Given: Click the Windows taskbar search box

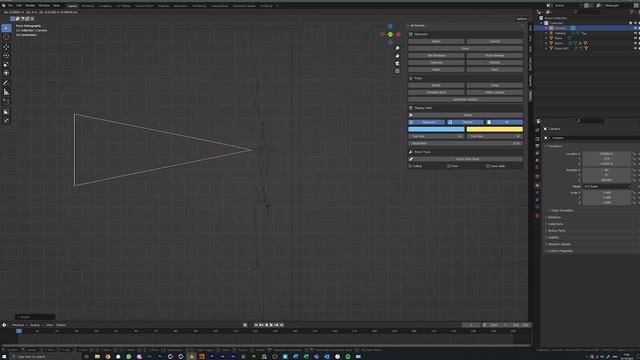Looking at the screenshot, I should (45, 356).
